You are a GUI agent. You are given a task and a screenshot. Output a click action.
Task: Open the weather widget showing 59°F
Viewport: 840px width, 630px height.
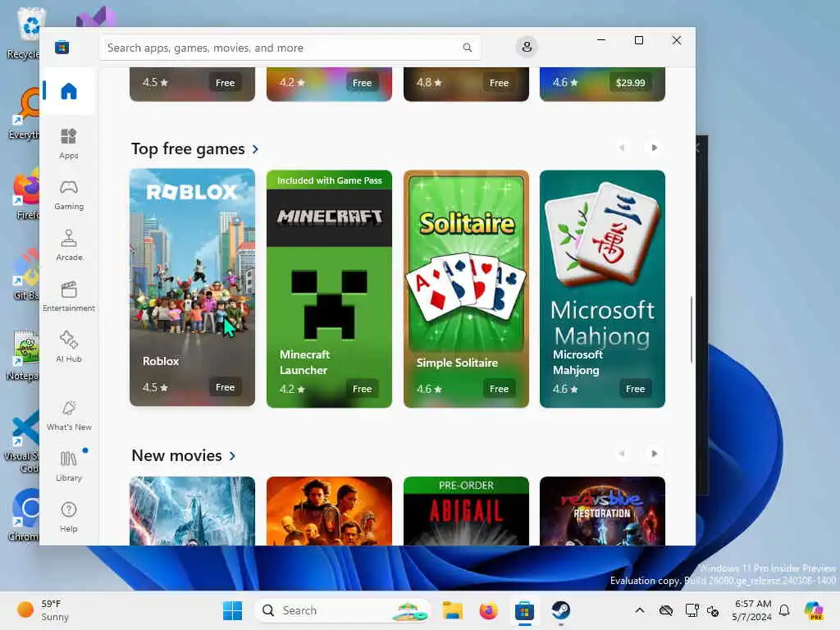44,610
